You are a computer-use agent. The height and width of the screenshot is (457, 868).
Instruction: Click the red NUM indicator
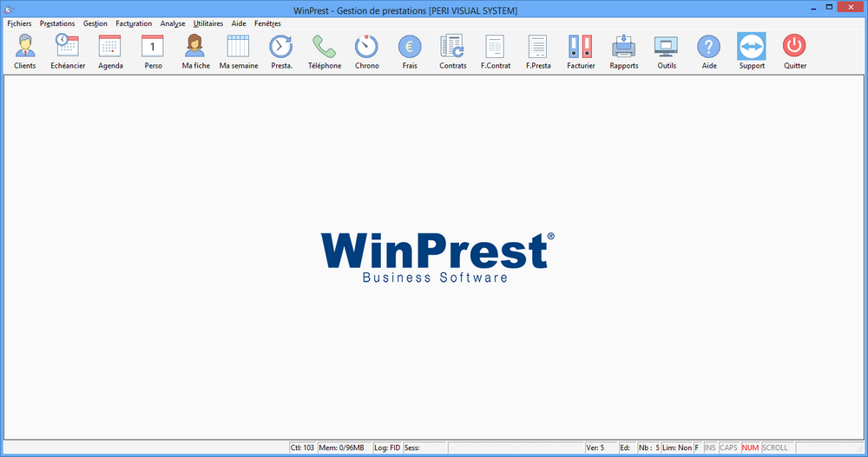(x=750, y=447)
